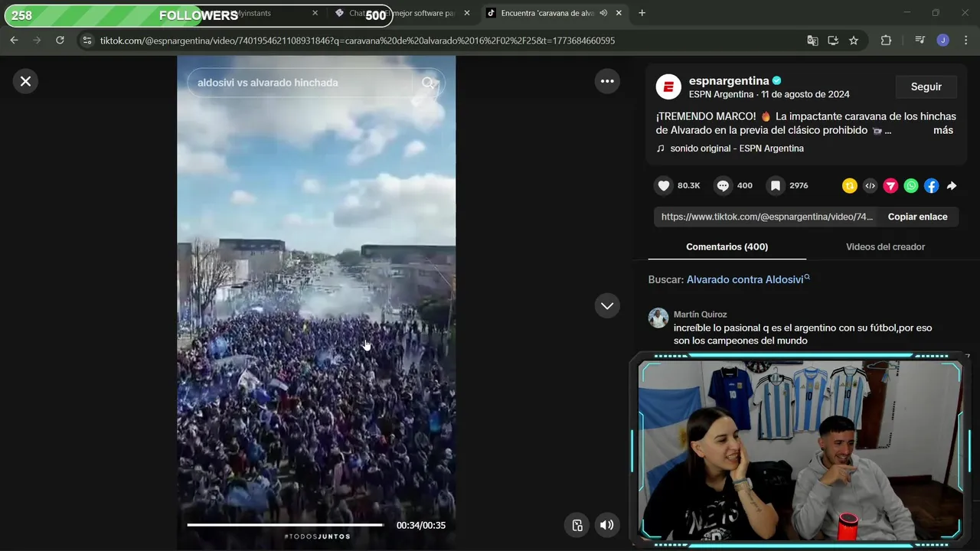The height and width of the screenshot is (551, 980).
Task: Expand caption with 'más' link
Action: 943,130
